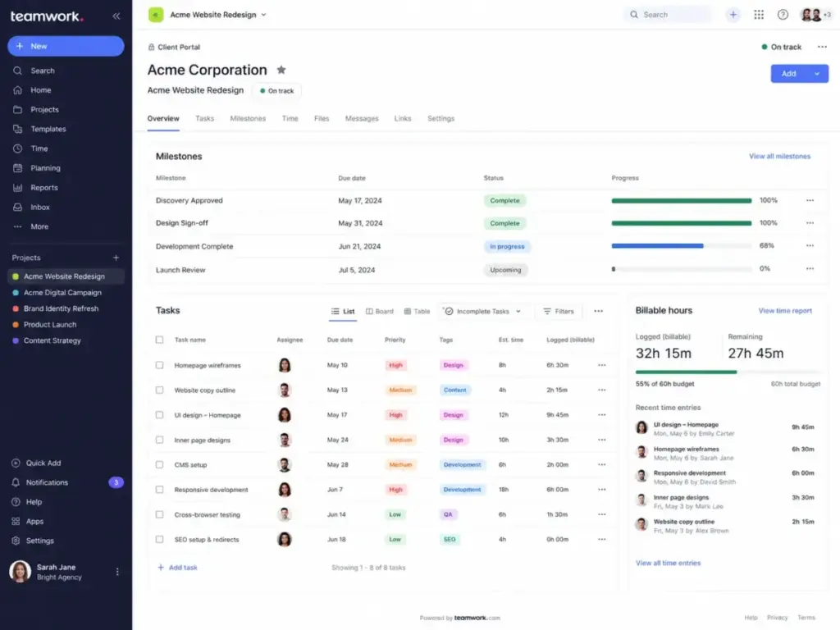Click Development Complete progress bar
The image size is (840, 630).
(682, 246)
